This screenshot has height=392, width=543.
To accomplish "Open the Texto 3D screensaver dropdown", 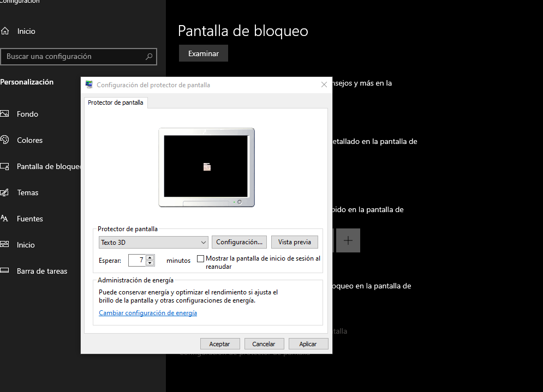I will pos(153,242).
